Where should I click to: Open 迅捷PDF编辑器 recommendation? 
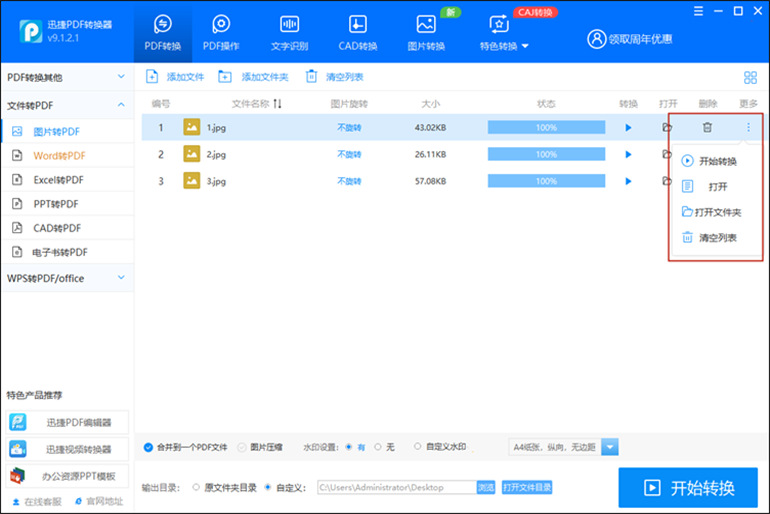coord(67,422)
